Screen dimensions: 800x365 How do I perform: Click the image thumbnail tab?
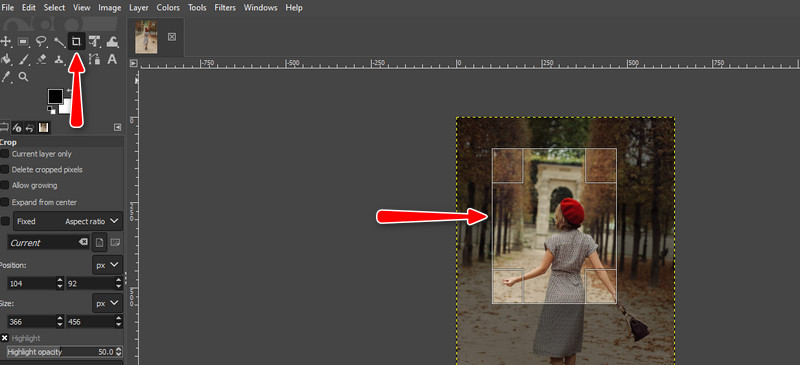146,37
